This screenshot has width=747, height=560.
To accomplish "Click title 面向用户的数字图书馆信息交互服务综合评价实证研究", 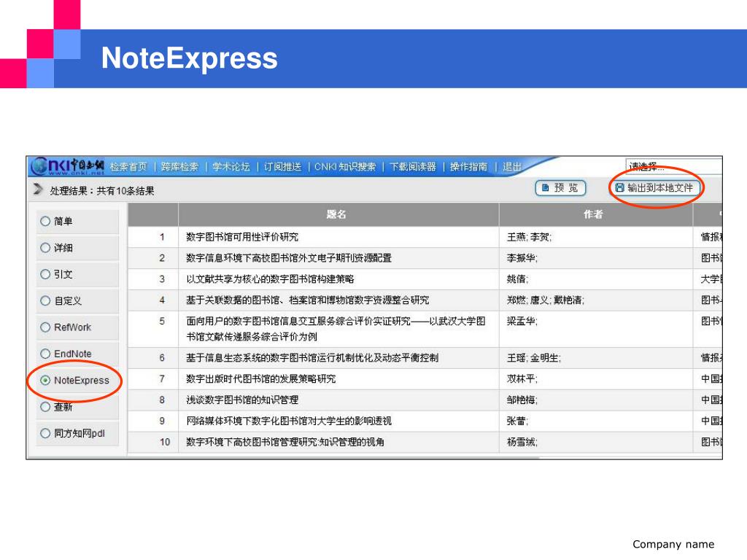I will (x=336, y=329).
